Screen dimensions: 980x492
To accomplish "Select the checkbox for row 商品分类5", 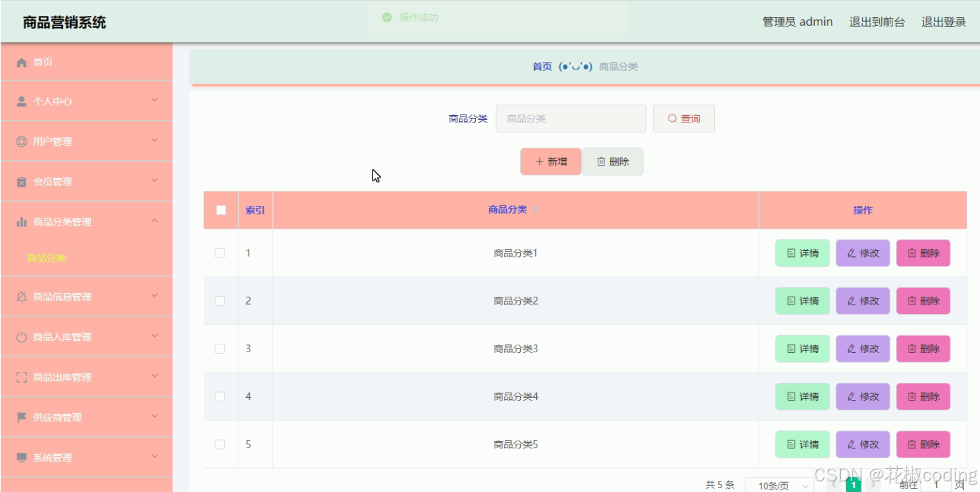I will (x=220, y=444).
